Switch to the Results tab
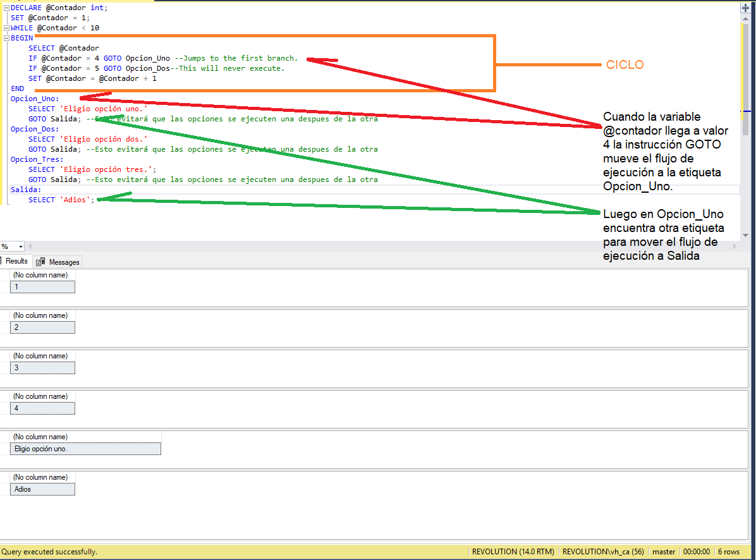The height and width of the screenshot is (560, 756). 15,261
